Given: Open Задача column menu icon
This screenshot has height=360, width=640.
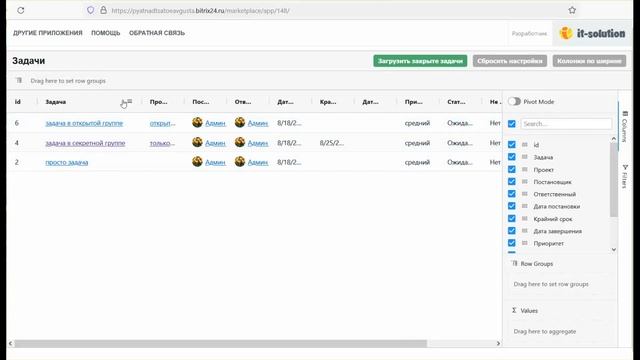Looking at the screenshot, I should [x=129, y=101].
